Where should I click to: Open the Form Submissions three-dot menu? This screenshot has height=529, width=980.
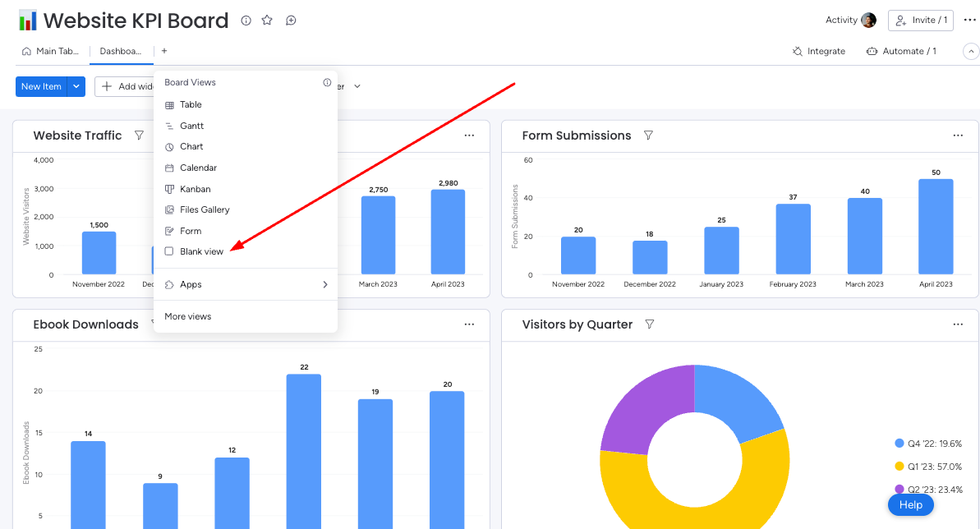[x=958, y=135]
